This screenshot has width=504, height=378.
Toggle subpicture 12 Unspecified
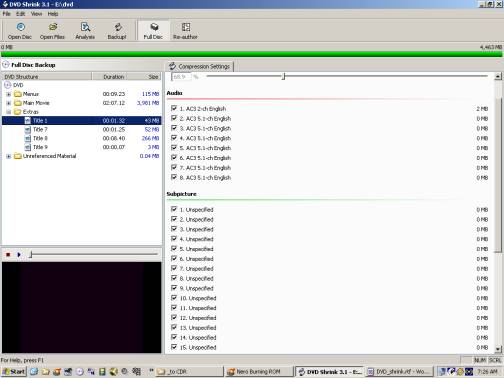coord(174,317)
